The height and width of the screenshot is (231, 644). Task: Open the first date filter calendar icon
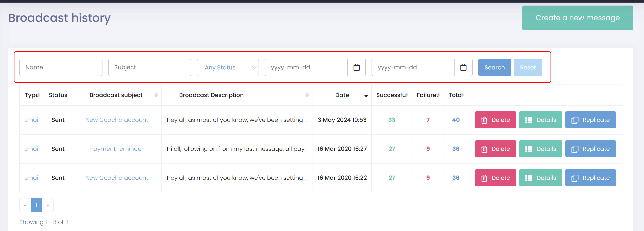[x=356, y=67]
